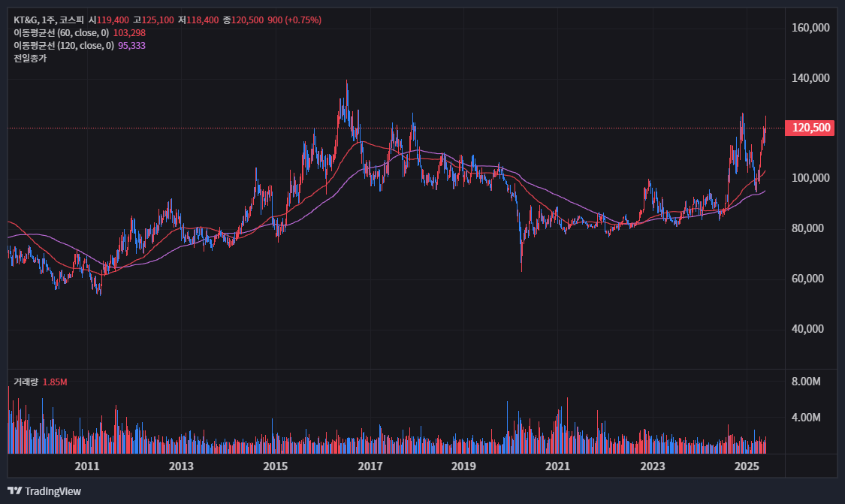Click the 60,000 price axis label
The width and height of the screenshot is (845, 504).
click(807, 279)
